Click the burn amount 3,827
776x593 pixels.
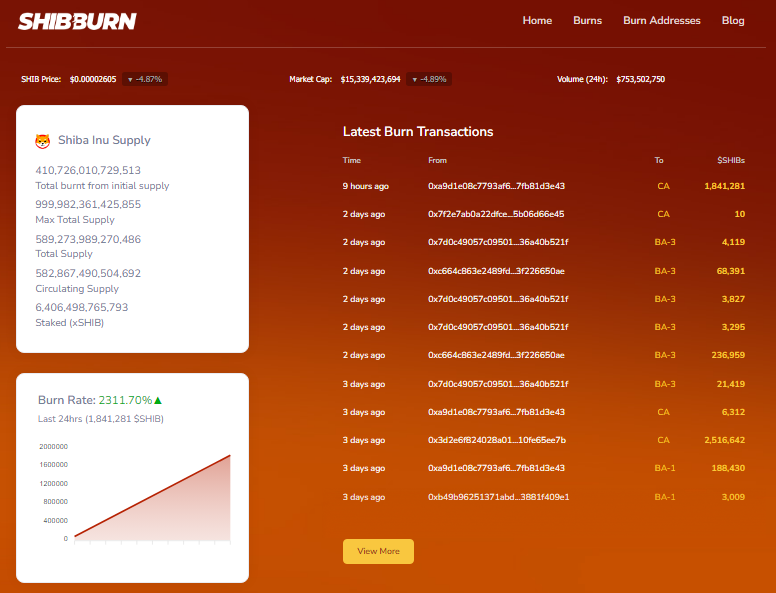(733, 299)
